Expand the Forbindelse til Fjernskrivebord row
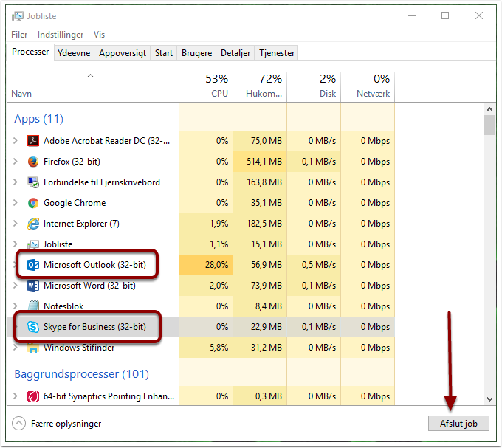Screen dimensions: 502x448 tap(15, 182)
